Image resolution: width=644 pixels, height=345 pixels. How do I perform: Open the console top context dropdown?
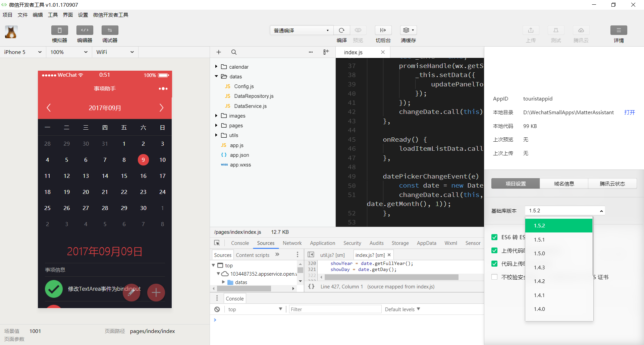point(255,309)
